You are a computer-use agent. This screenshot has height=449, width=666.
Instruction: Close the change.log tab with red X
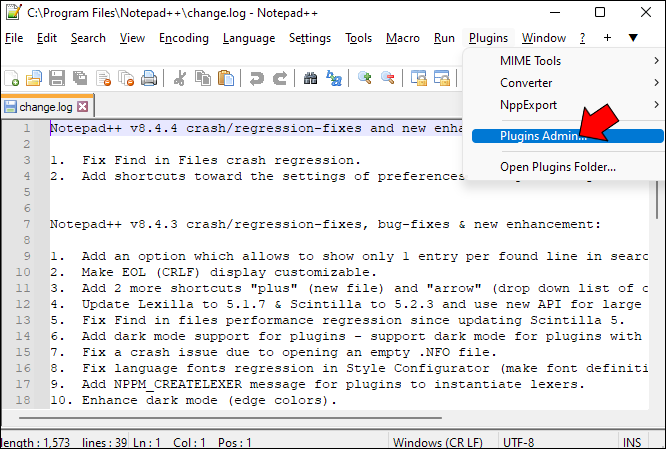(x=83, y=107)
